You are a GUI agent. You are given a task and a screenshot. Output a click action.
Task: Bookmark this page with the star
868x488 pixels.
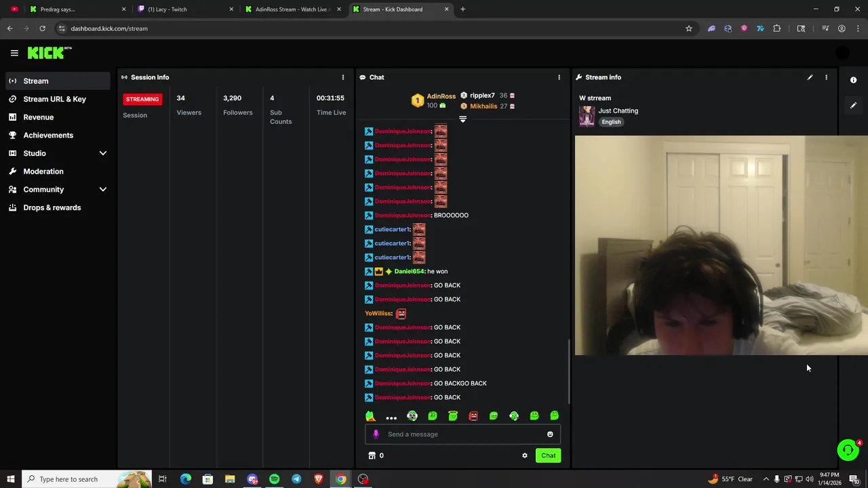(x=688, y=28)
